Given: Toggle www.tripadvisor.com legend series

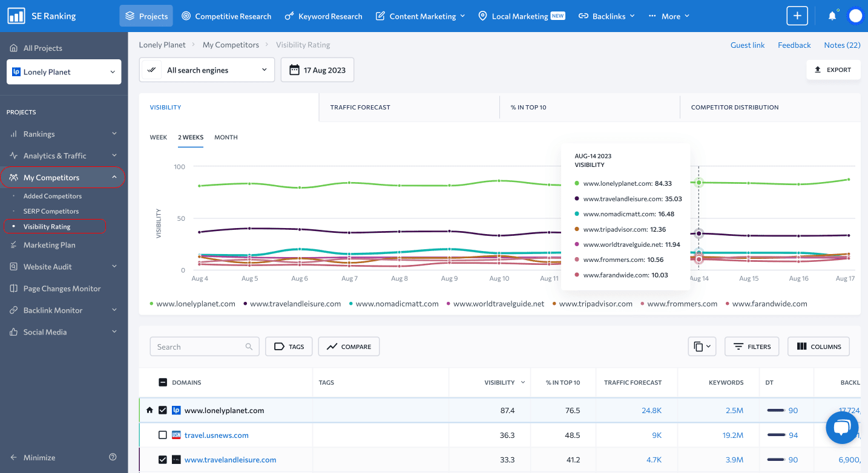Looking at the screenshot, I should [592, 304].
